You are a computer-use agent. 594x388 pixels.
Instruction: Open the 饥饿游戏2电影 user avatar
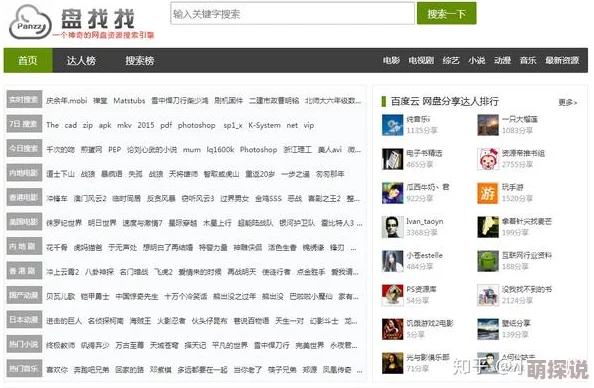(392, 329)
